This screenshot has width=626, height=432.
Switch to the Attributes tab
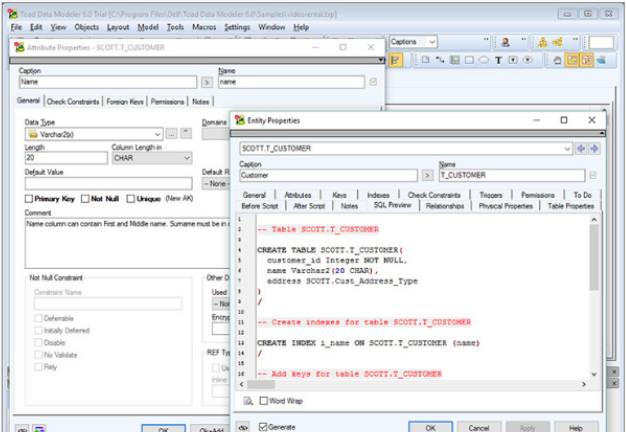click(x=298, y=195)
